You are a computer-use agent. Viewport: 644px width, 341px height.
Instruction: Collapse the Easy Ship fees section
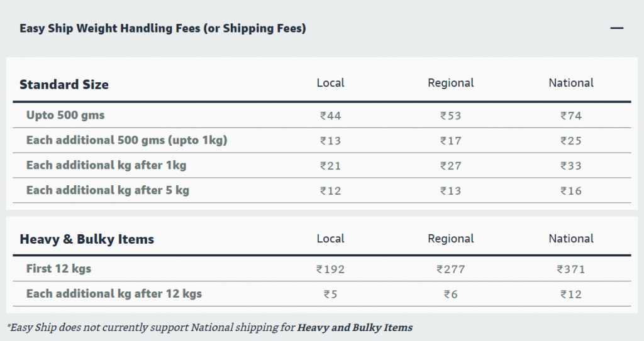tap(616, 28)
